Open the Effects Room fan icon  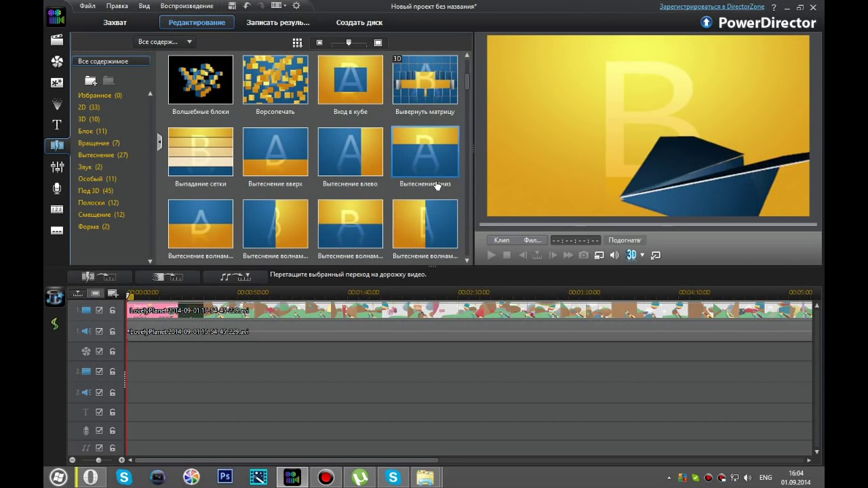[x=57, y=62]
